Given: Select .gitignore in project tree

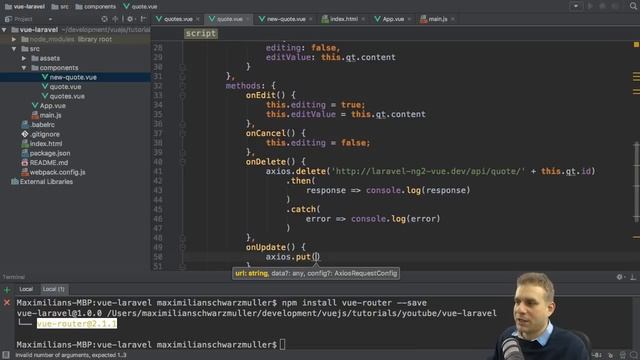Looking at the screenshot, I should click(x=44, y=134).
